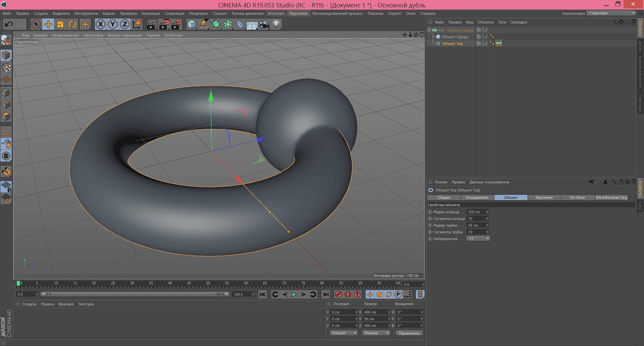Screen dimensions: 644x346
Task: Toggle autokeying button
Action: [348, 294]
